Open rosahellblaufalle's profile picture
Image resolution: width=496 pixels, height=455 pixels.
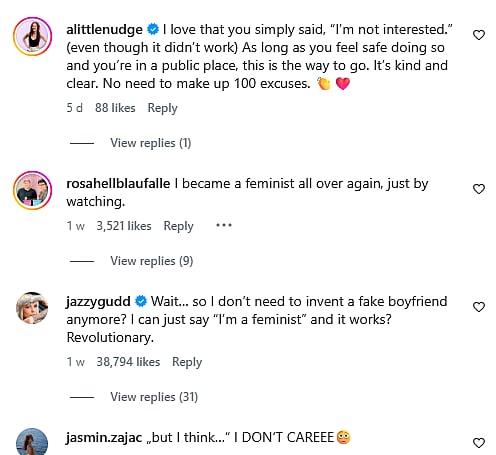(32, 190)
